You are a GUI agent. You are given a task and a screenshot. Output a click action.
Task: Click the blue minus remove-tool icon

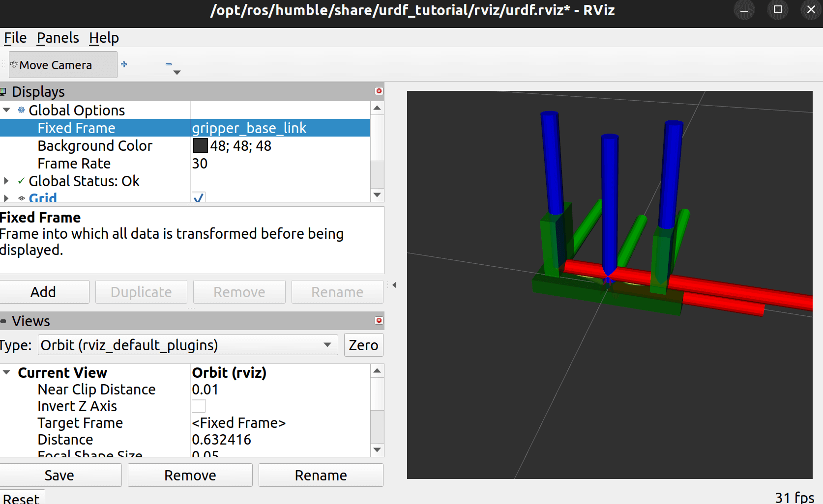click(169, 64)
